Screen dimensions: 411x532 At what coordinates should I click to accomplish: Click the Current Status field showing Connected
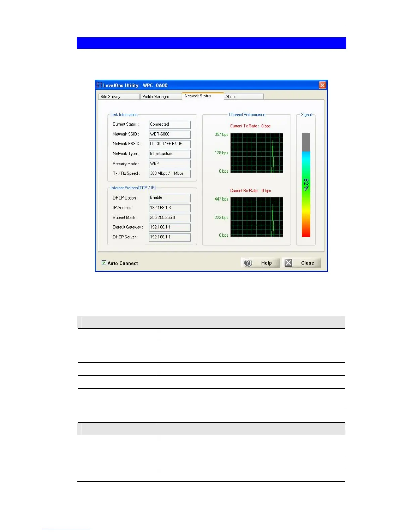pyautogui.click(x=170, y=125)
